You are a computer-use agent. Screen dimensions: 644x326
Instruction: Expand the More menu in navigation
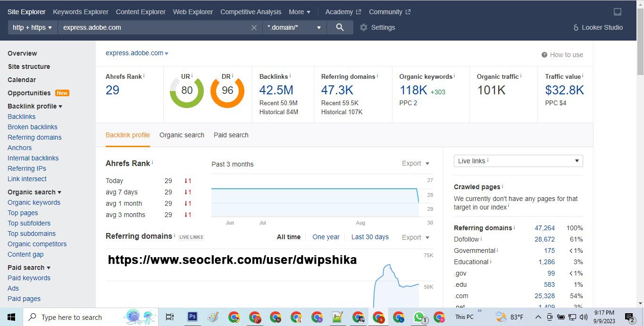tap(300, 12)
